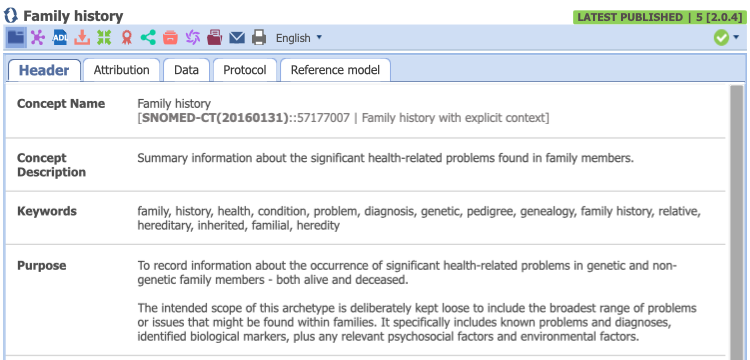
Task: Click paragraph starting 'The intended scope'
Action: pos(417,322)
